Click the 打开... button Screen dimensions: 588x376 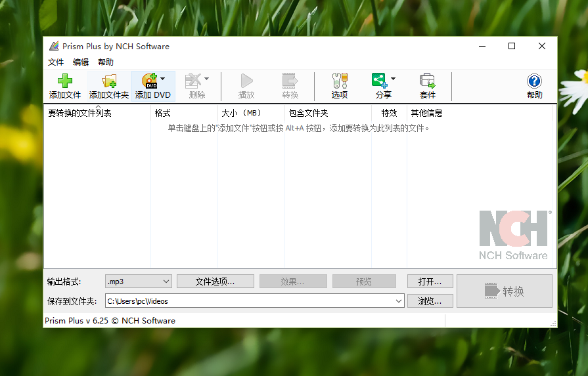pyautogui.click(x=430, y=282)
